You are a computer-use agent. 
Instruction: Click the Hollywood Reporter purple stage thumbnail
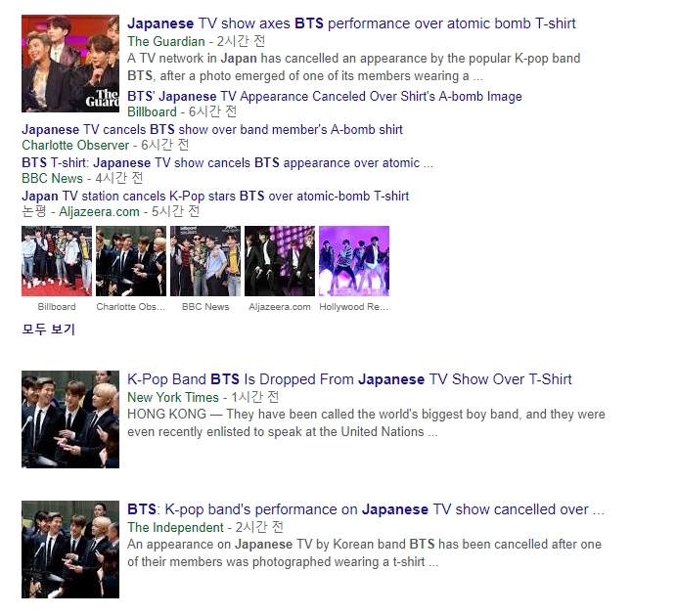pos(354,261)
